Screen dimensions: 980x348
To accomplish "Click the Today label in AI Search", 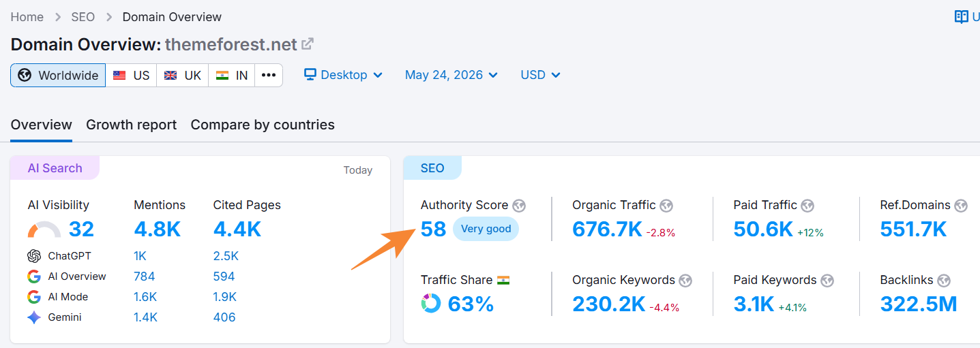I will coord(358,170).
